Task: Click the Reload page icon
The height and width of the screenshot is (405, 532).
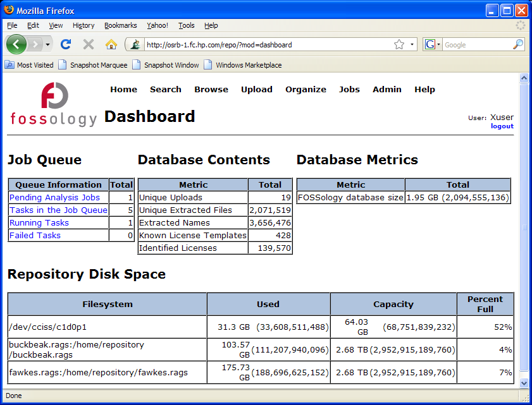Action: click(x=65, y=44)
